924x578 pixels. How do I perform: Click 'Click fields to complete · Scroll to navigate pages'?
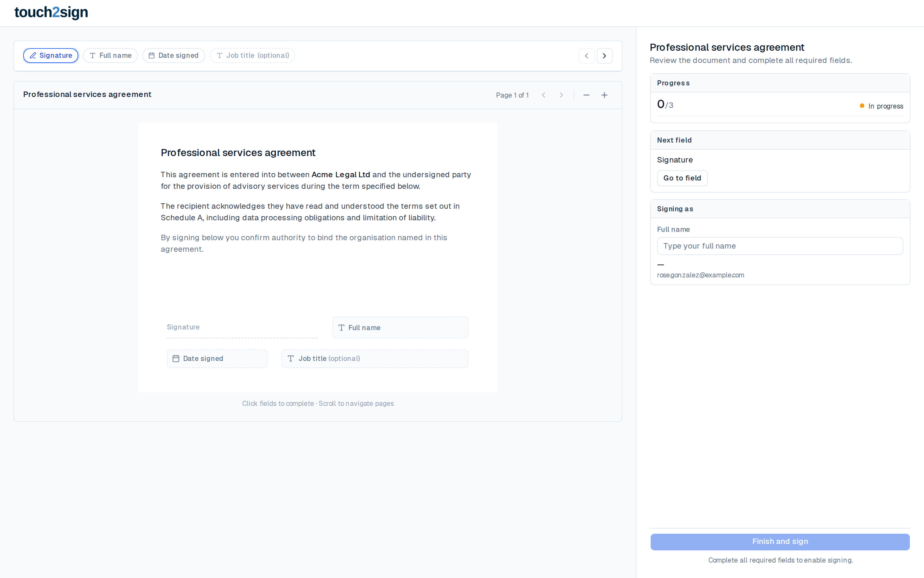[x=318, y=403]
